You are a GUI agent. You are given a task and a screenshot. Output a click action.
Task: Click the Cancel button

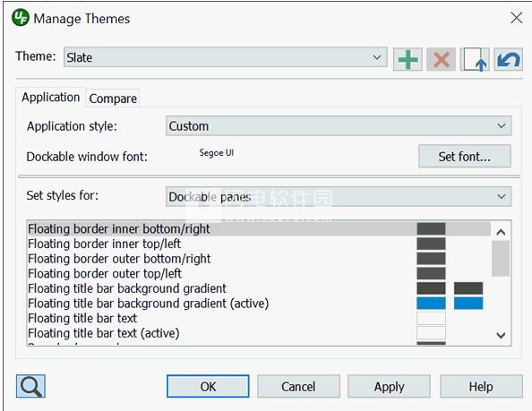click(298, 386)
